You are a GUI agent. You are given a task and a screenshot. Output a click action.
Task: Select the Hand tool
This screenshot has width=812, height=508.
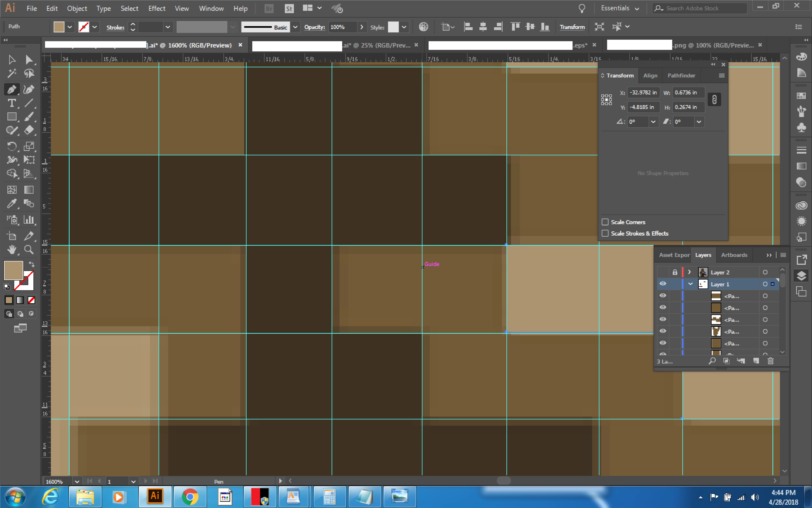coord(12,250)
